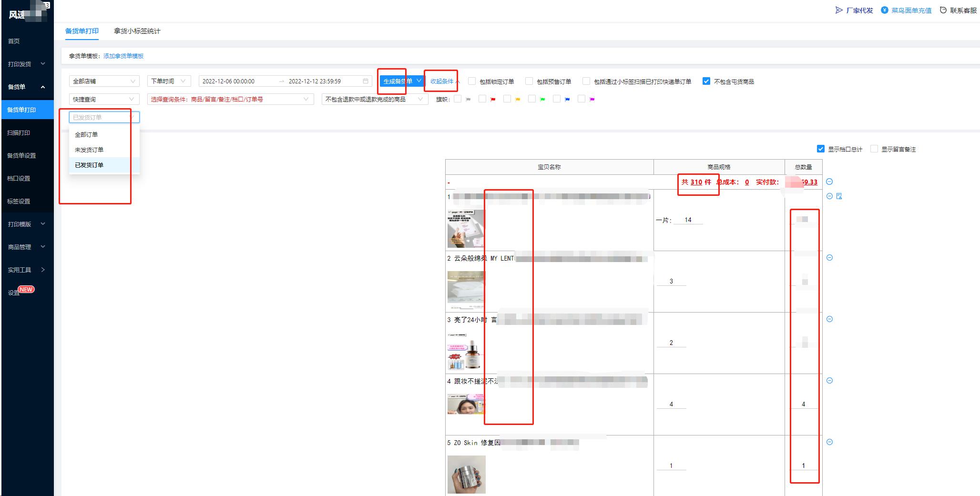Screen dimensions: 980x496
Task: Click minus icon beside 亮了24小时 row
Action: (x=829, y=319)
